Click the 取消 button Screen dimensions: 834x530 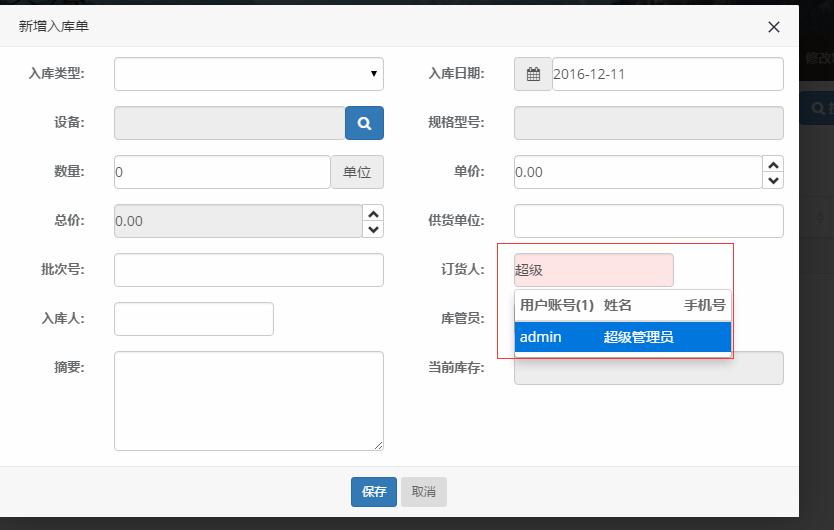click(424, 492)
